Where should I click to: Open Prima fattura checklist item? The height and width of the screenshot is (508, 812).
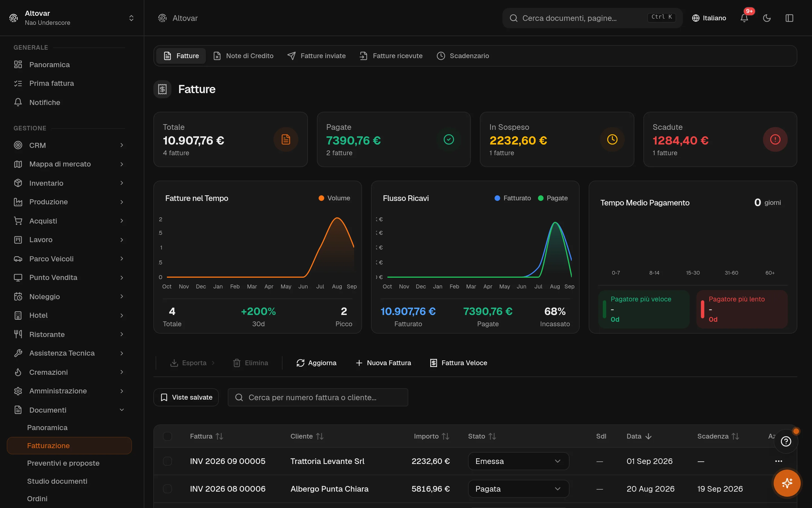coord(69,83)
